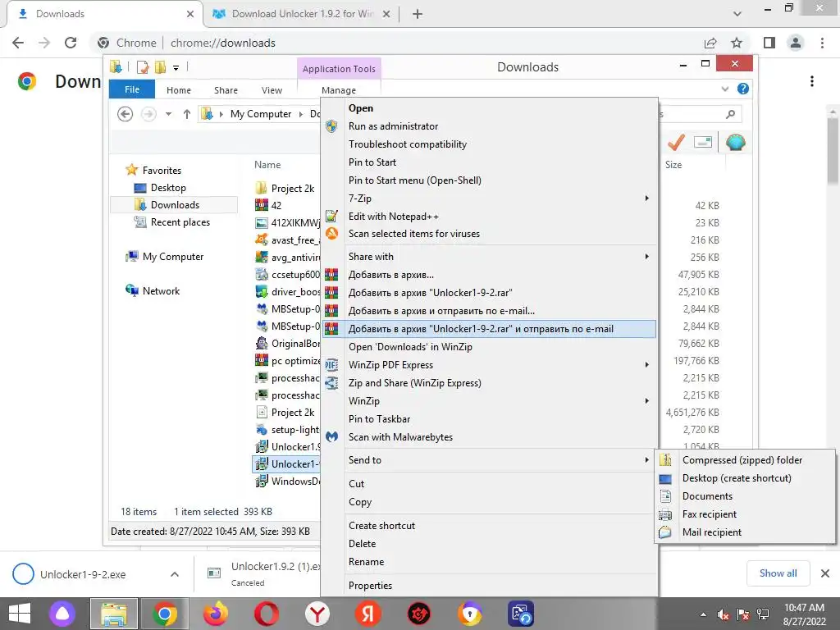This screenshot has height=630, width=840.
Task: Open Chrome tab search dropdown
Action: tap(737, 14)
